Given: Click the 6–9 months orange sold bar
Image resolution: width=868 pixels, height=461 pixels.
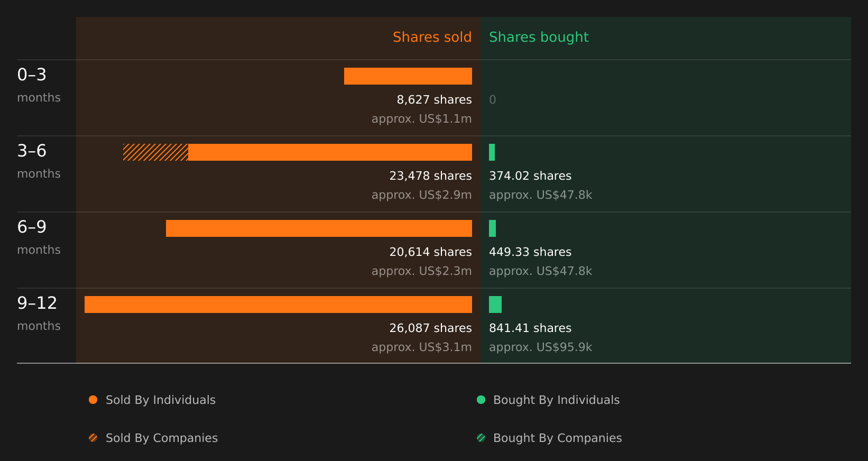Looking at the screenshot, I should coord(319,228).
